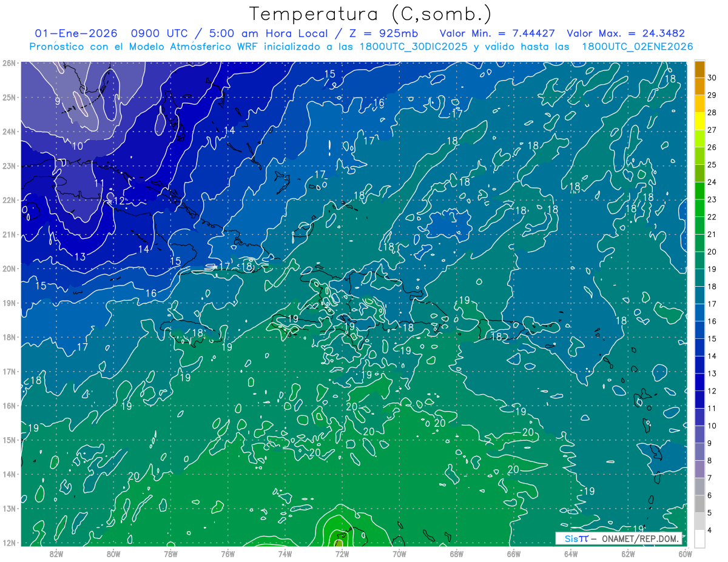Click the latitude label "19N"
The height and width of the screenshot is (562, 728).
click(x=8, y=303)
